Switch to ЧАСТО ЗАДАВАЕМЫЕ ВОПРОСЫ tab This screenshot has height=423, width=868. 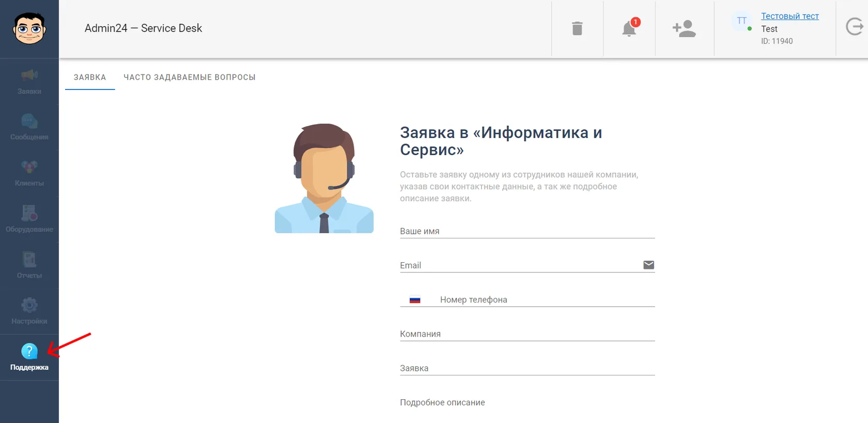click(x=190, y=77)
